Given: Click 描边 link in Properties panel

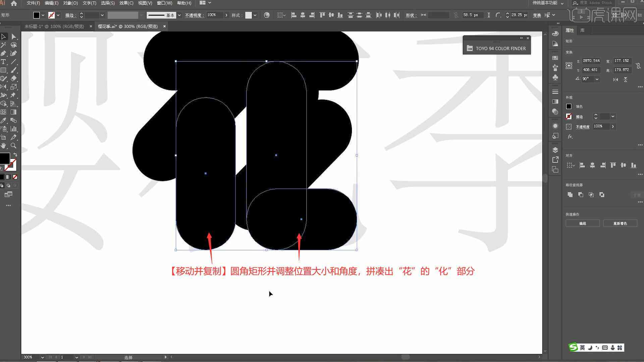Looking at the screenshot, I should 579,117.
